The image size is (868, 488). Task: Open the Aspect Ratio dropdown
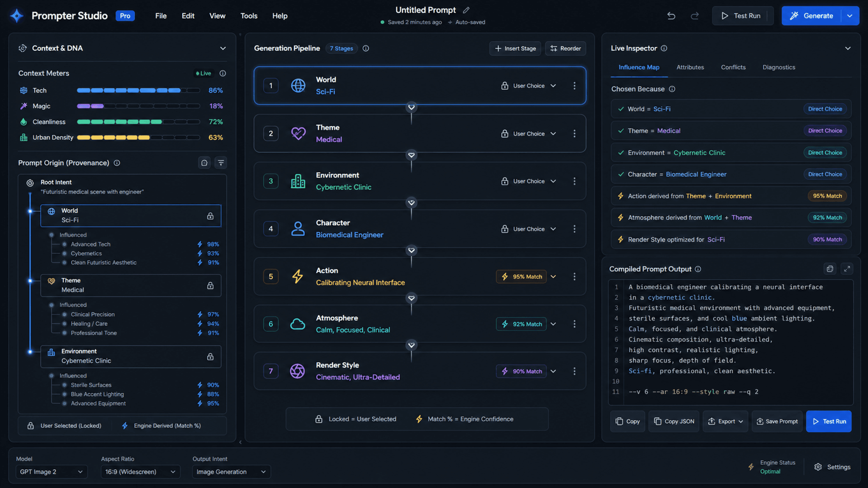(x=140, y=471)
